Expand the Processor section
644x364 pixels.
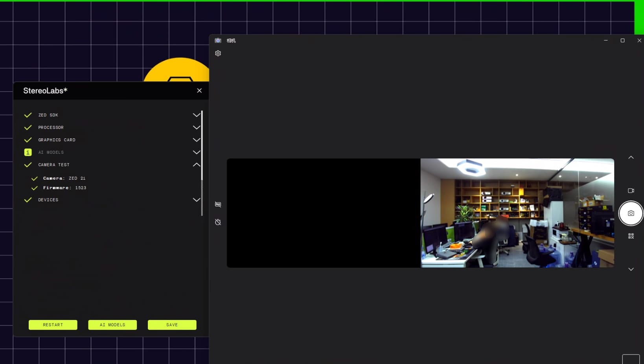(196, 127)
